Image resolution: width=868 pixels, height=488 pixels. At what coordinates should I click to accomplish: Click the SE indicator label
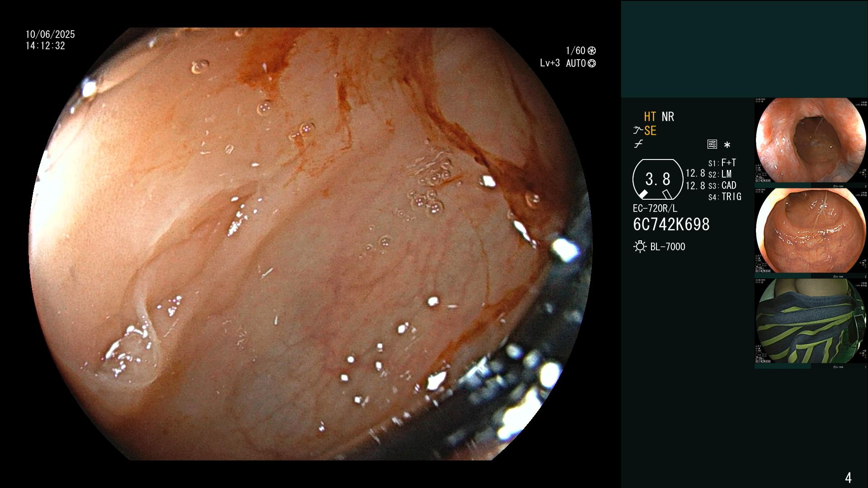[x=650, y=131]
